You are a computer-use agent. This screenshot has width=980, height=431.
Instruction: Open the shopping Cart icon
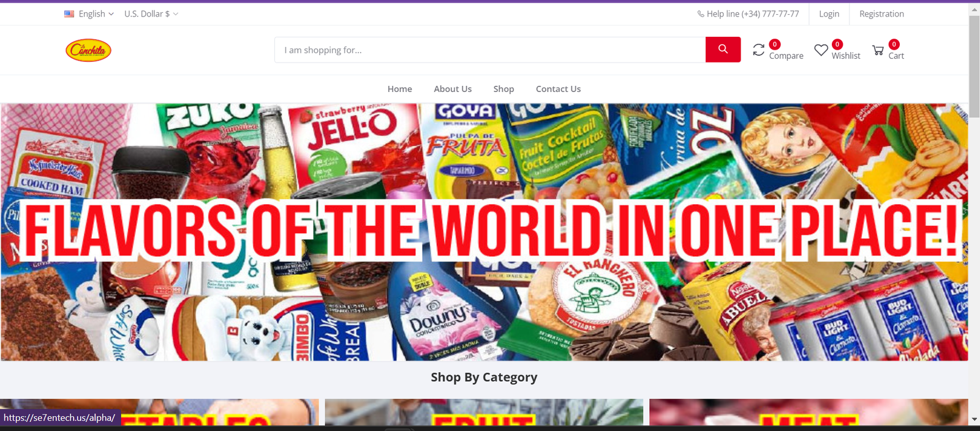878,50
